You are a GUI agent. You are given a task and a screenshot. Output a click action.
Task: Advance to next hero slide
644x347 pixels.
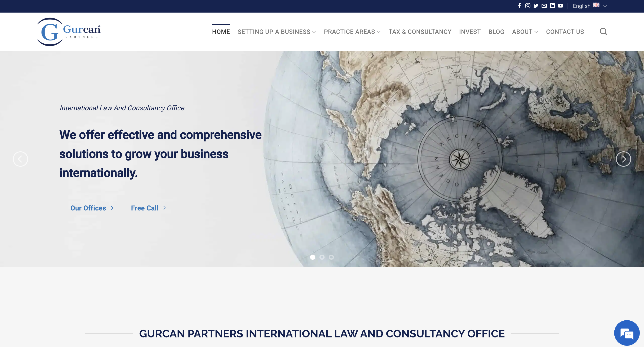click(x=623, y=159)
